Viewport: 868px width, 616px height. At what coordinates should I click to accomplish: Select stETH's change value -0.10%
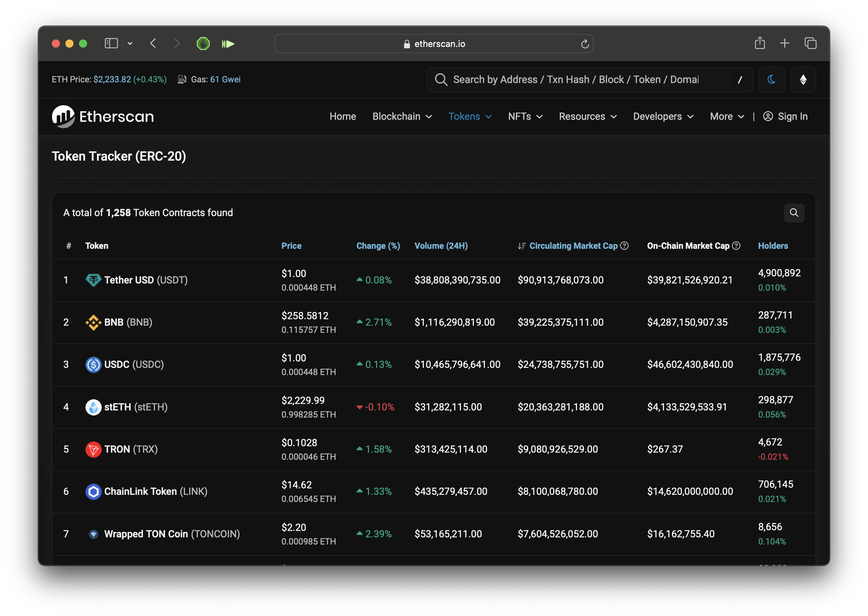[380, 407]
